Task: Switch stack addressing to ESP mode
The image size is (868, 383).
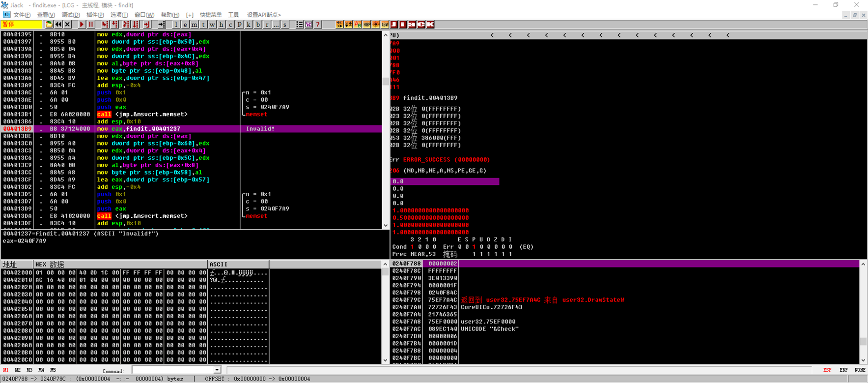Action: pyautogui.click(x=827, y=370)
